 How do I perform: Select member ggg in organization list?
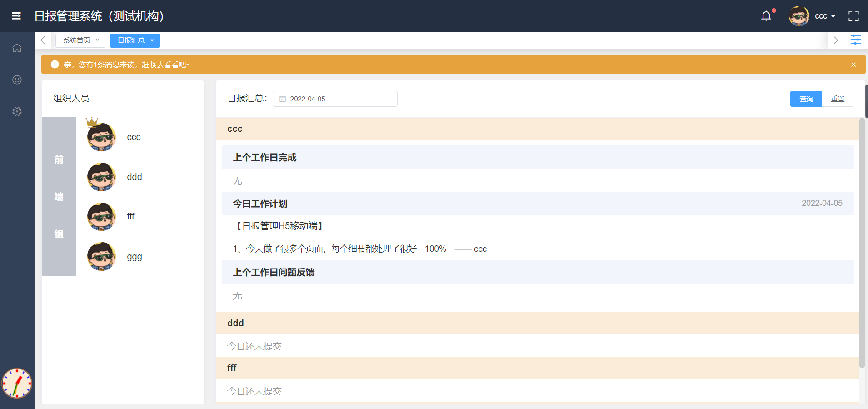(135, 257)
